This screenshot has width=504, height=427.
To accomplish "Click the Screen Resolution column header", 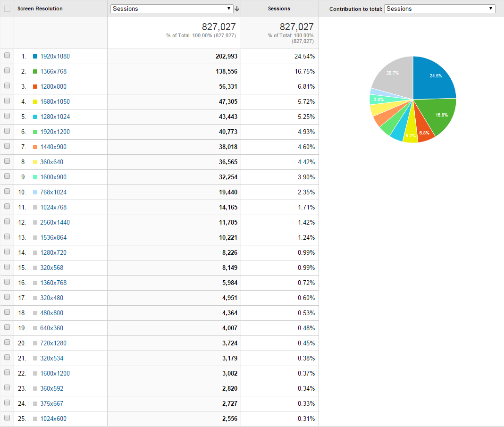I will tap(40, 8).
